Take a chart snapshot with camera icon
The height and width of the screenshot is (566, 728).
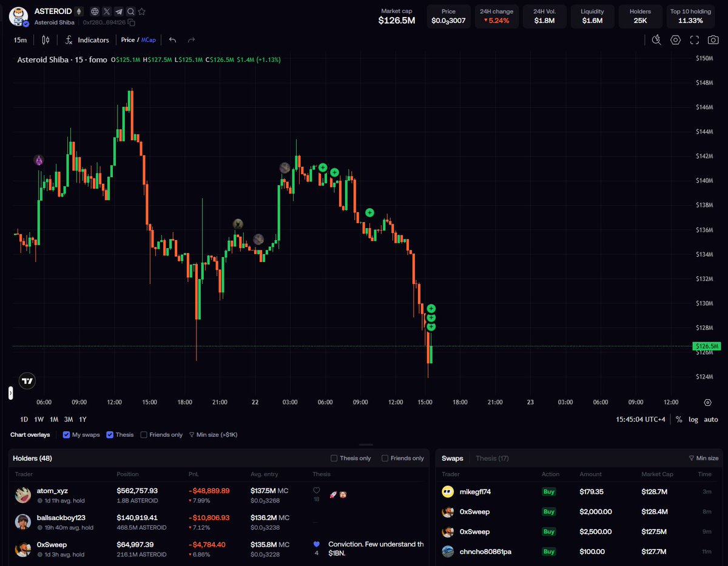click(713, 40)
